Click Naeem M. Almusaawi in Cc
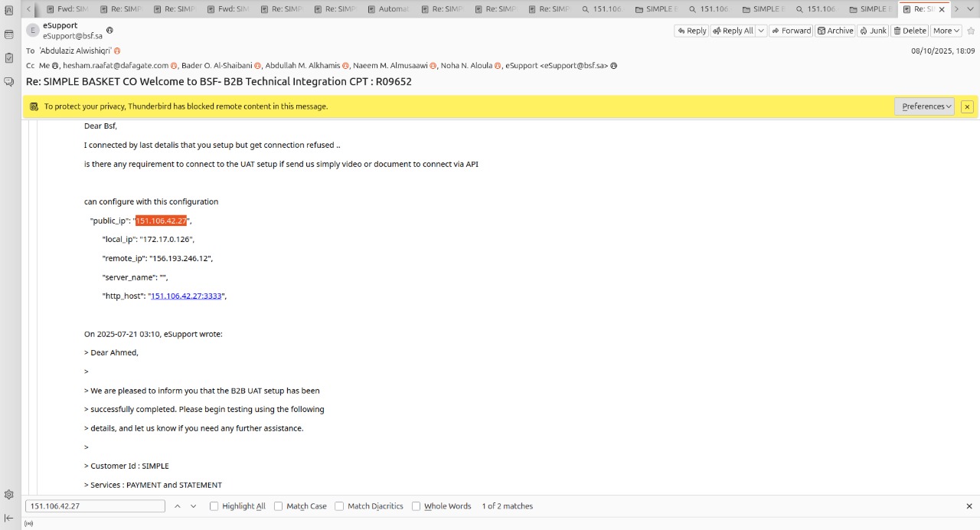This screenshot has height=530, width=980. click(390, 66)
